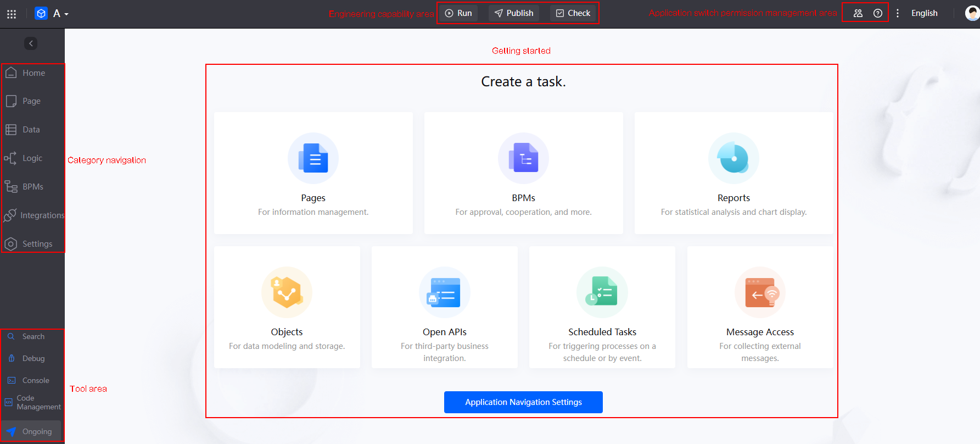Click the Open APIs card title

445,332
